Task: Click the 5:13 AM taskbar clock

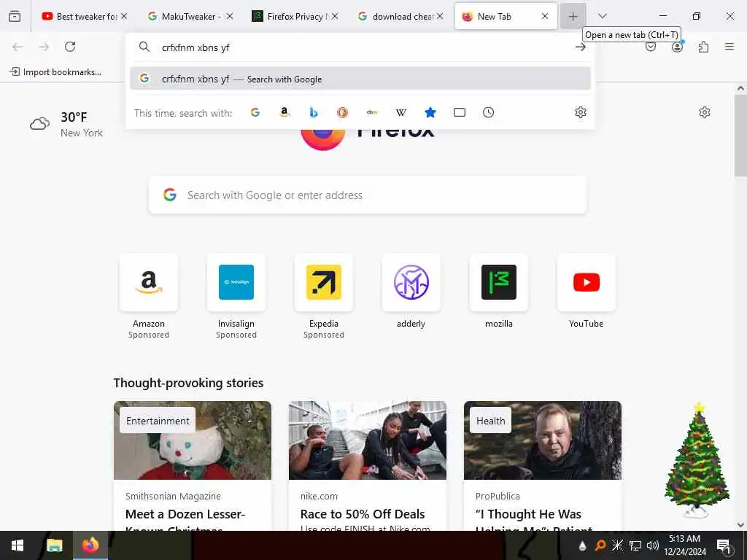Action: click(x=684, y=545)
